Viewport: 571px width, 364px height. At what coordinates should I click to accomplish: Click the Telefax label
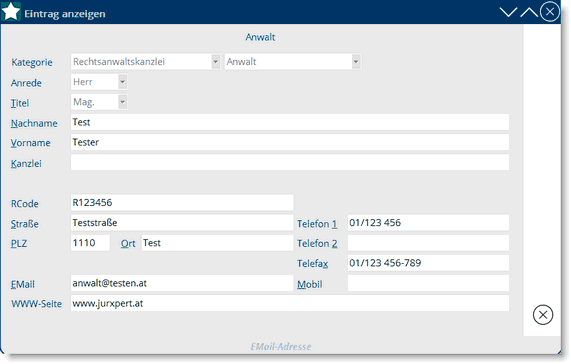(313, 264)
